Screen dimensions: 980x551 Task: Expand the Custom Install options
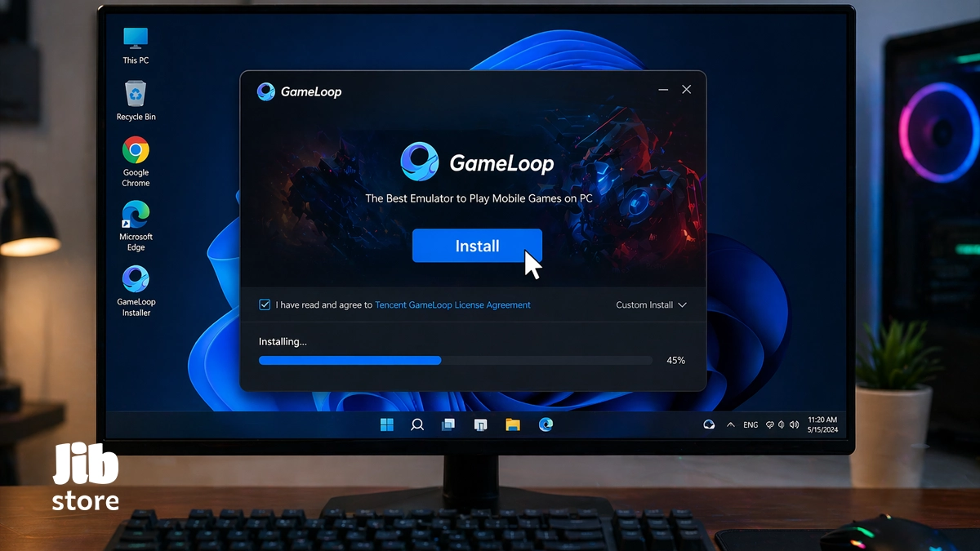click(x=651, y=305)
